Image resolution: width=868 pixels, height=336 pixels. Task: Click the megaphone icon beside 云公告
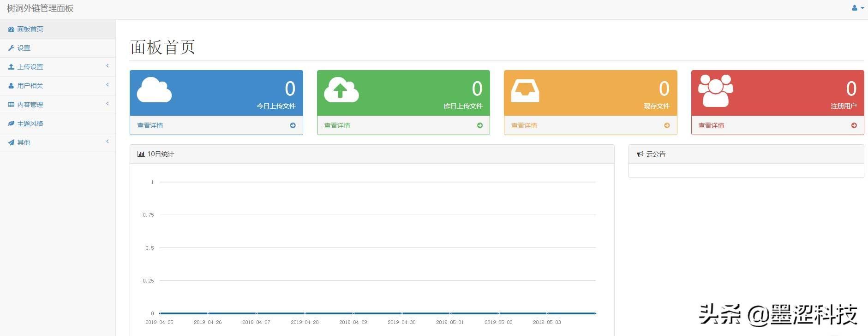click(640, 154)
